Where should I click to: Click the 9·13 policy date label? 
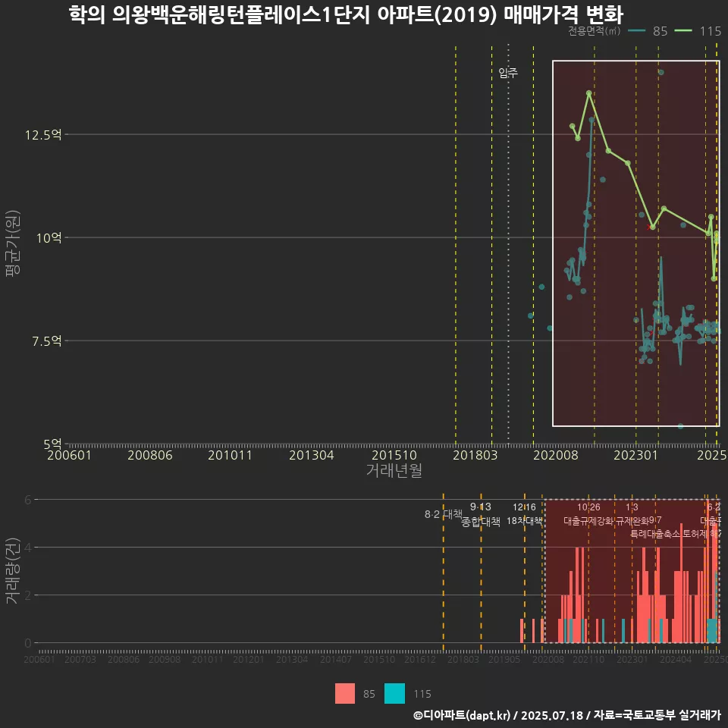coord(481,507)
